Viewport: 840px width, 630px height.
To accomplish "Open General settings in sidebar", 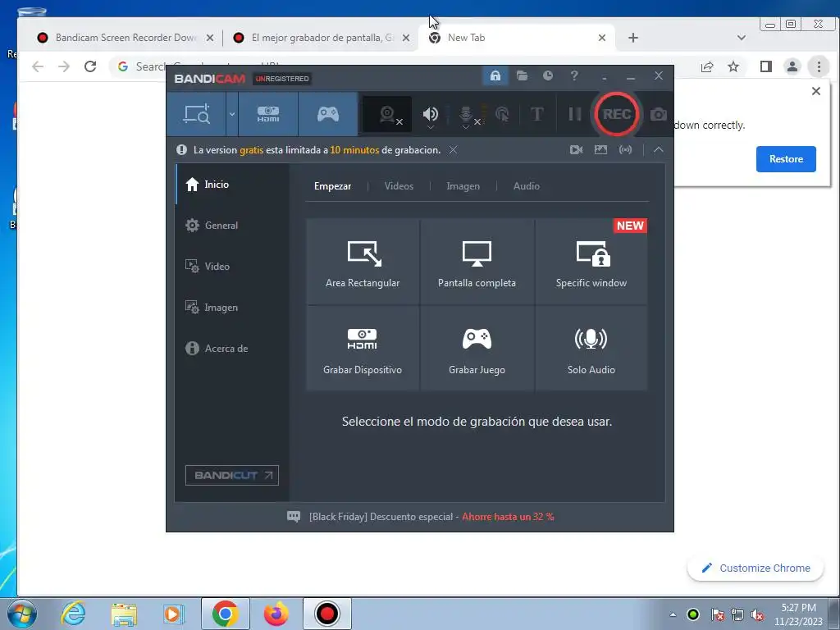I will (232, 226).
